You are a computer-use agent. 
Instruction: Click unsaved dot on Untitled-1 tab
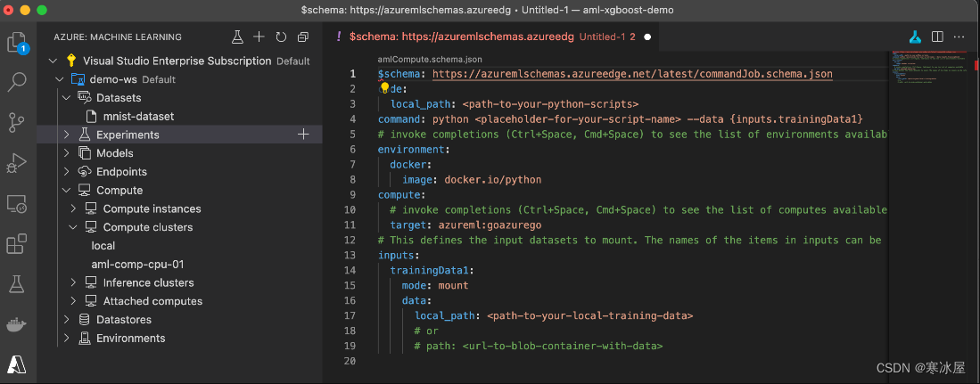pos(647,37)
